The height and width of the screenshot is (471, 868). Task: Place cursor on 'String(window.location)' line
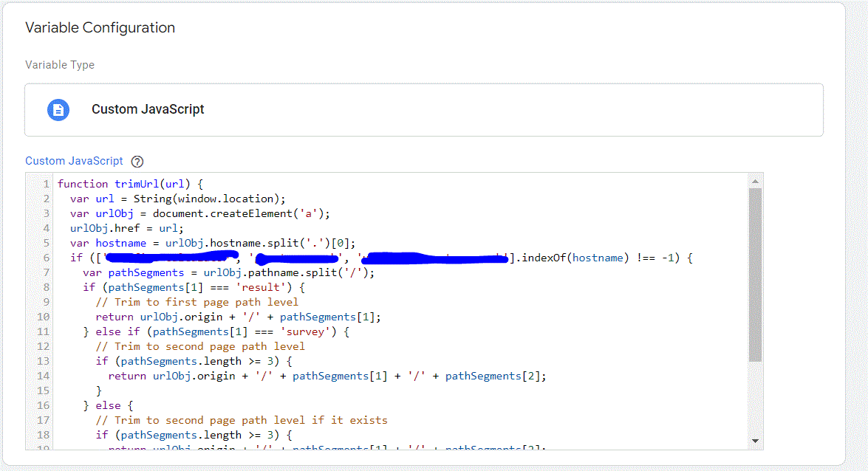coord(178,199)
